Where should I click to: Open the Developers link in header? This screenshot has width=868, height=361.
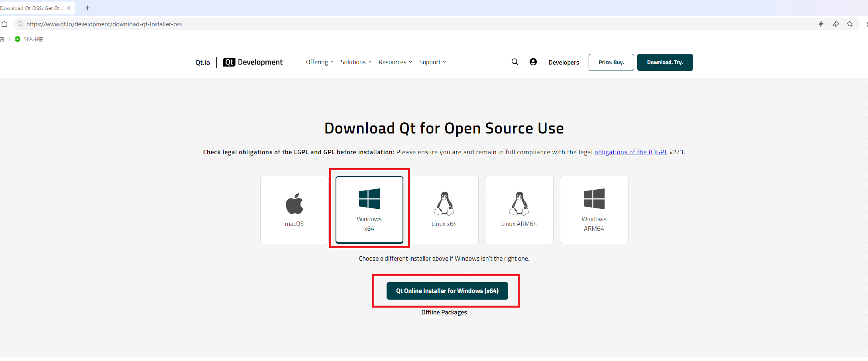click(x=564, y=63)
